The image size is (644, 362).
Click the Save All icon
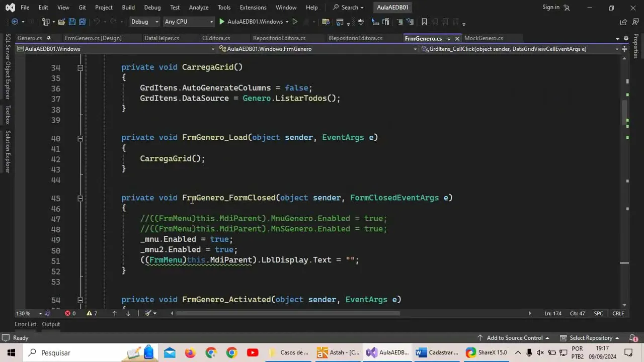click(x=83, y=22)
